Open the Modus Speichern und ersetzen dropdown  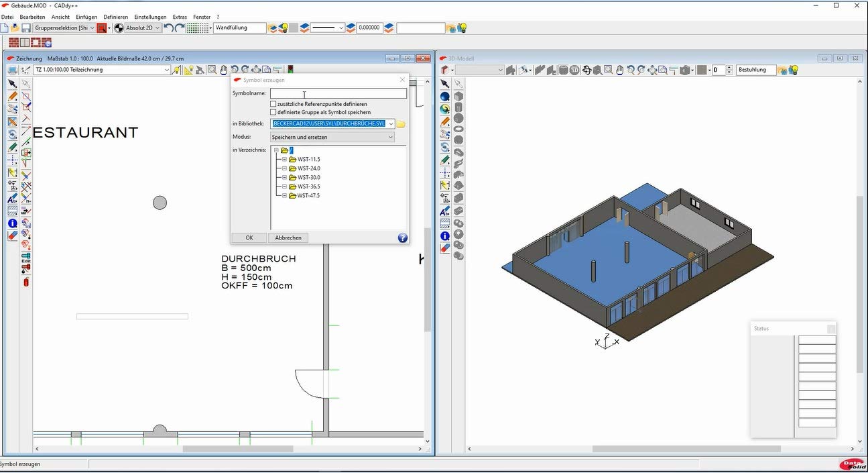pyautogui.click(x=391, y=137)
